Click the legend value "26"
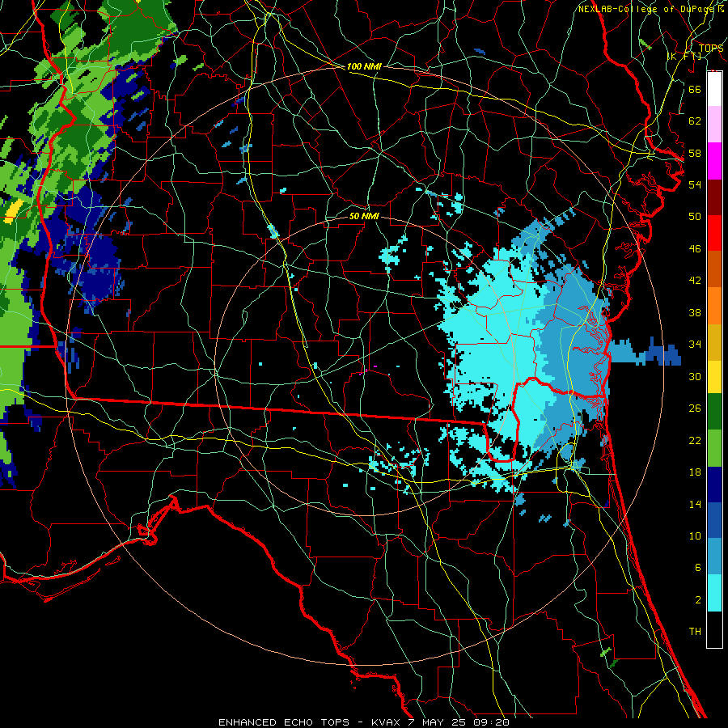 [x=695, y=408]
